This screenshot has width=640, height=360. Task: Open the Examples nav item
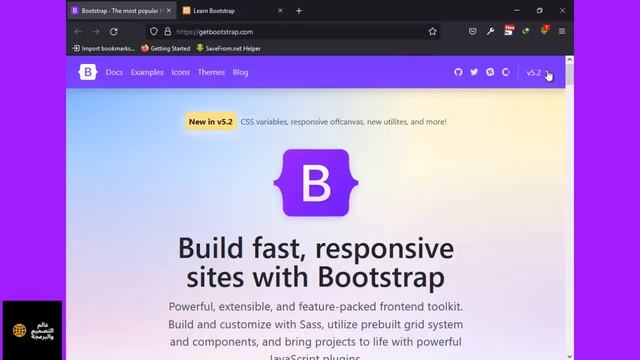click(147, 72)
